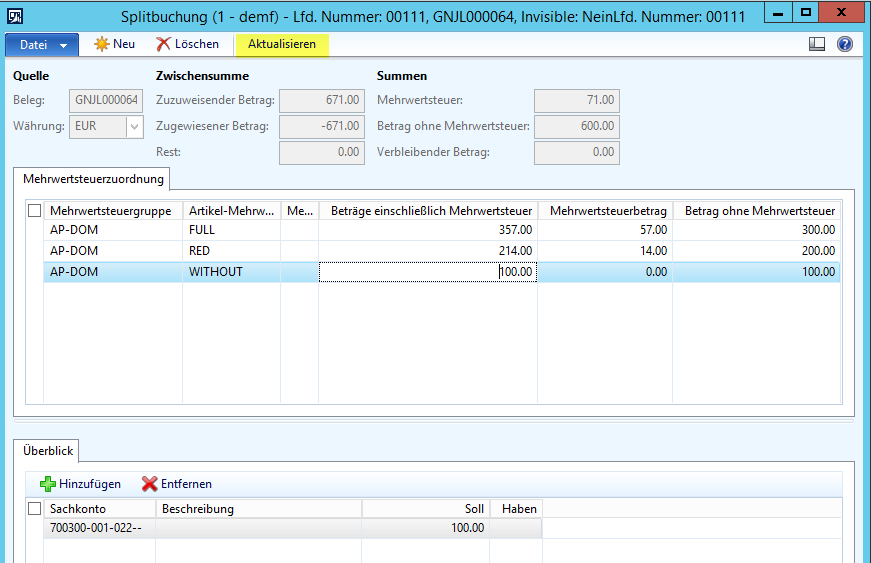Click the view layout icon near help
This screenshot has width=871, height=563.
pos(817,44)
